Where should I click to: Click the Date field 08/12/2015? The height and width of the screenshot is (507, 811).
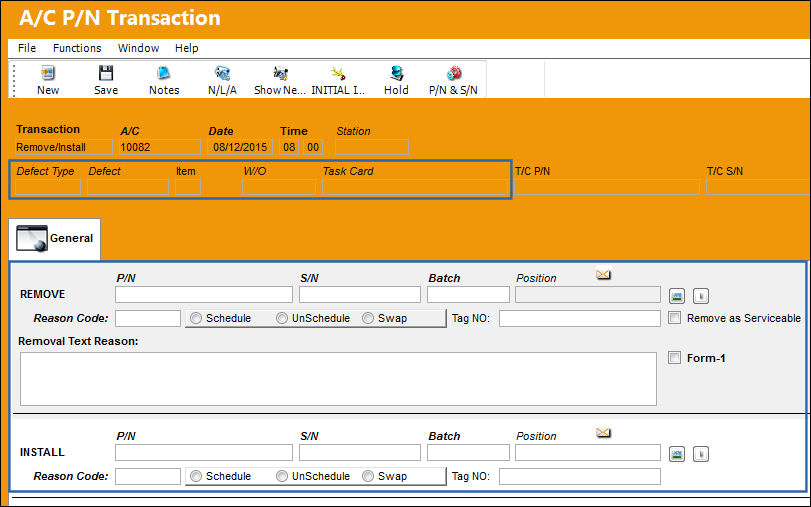pos(240,147)
